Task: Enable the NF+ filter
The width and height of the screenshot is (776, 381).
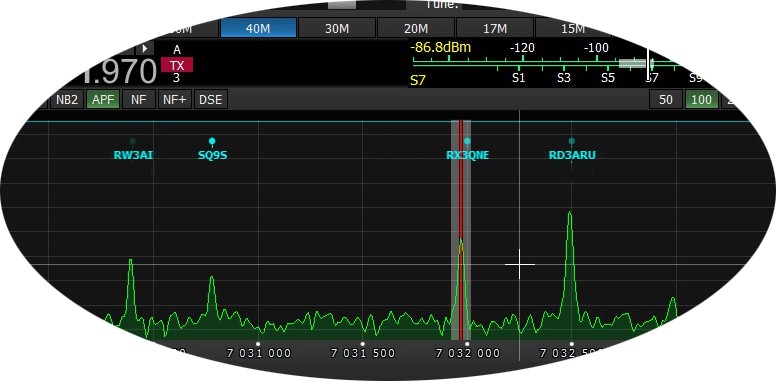Action: pyautogui.click(x=175, y=99)
